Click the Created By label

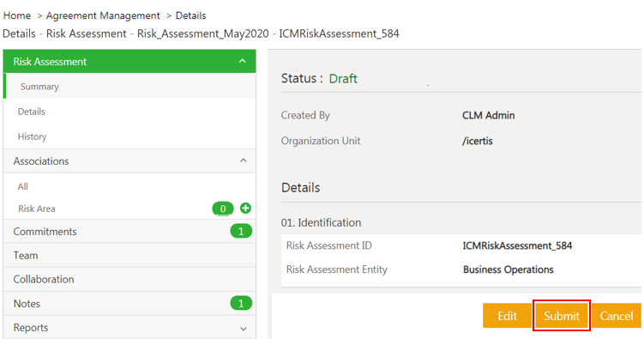coord(305,116)
